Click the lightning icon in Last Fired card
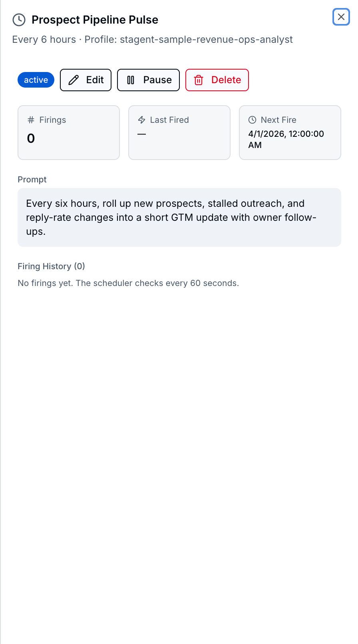This screenshot has width=358, height=644. (141, 120)
